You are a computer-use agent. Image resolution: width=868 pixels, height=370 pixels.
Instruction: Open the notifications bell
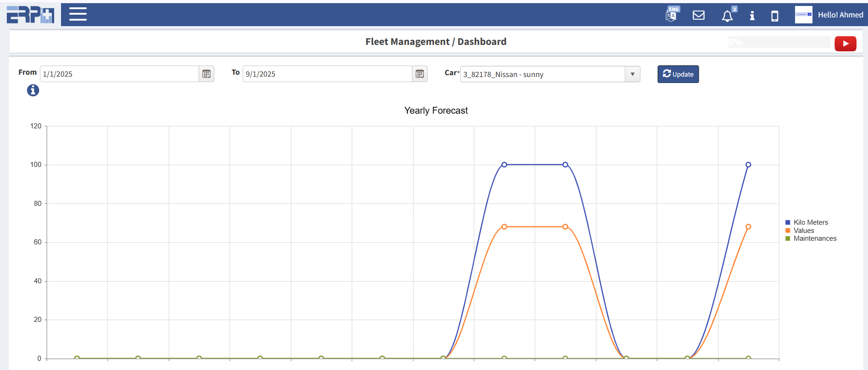[x=727, y=16]
